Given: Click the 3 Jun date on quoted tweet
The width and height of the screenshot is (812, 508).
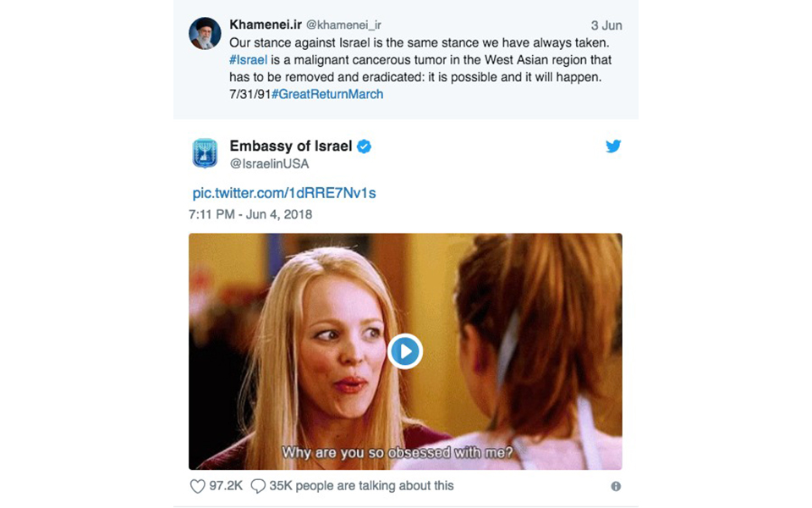Looking at the screenshot, I should point(606,25).
